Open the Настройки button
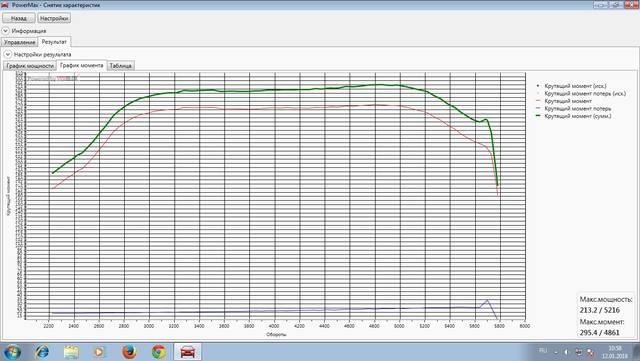The height and width of the screenshot is (361, 640). (54, 18)
